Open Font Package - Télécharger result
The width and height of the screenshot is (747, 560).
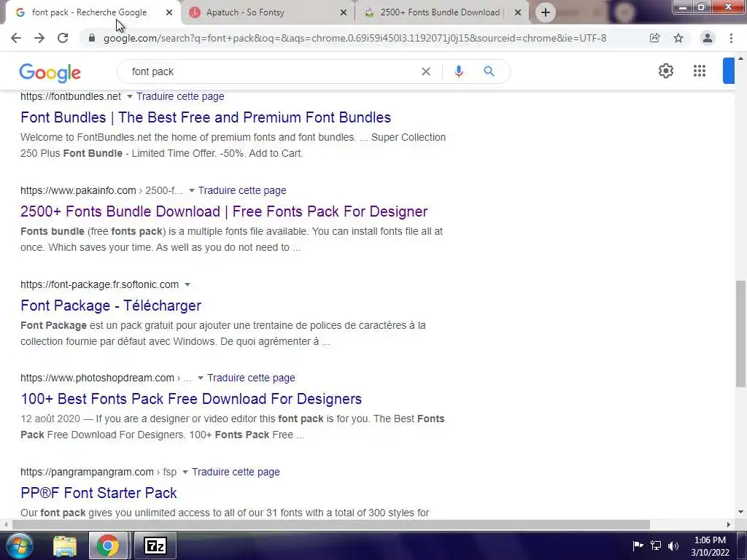(111, 306)
